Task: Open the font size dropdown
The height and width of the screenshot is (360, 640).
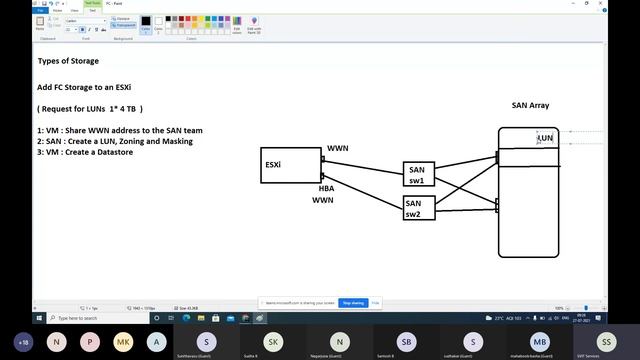Action: tap(76, 30)
